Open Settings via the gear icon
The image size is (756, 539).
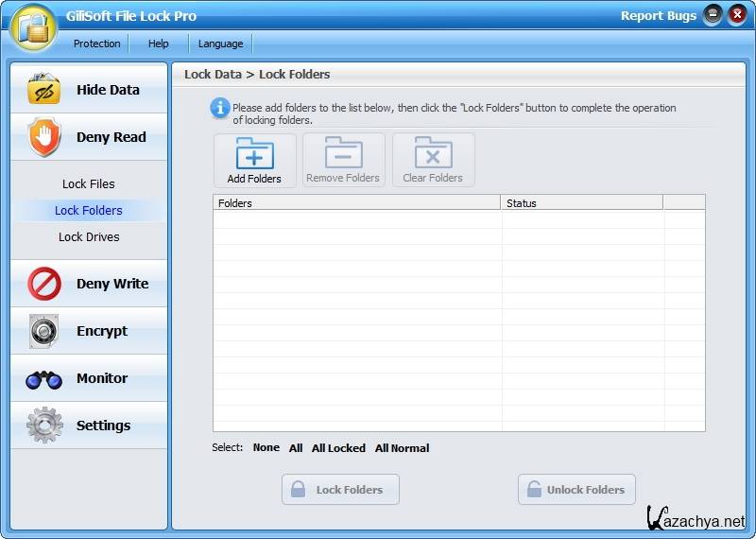pyautogui.click(x=43, y=426)
